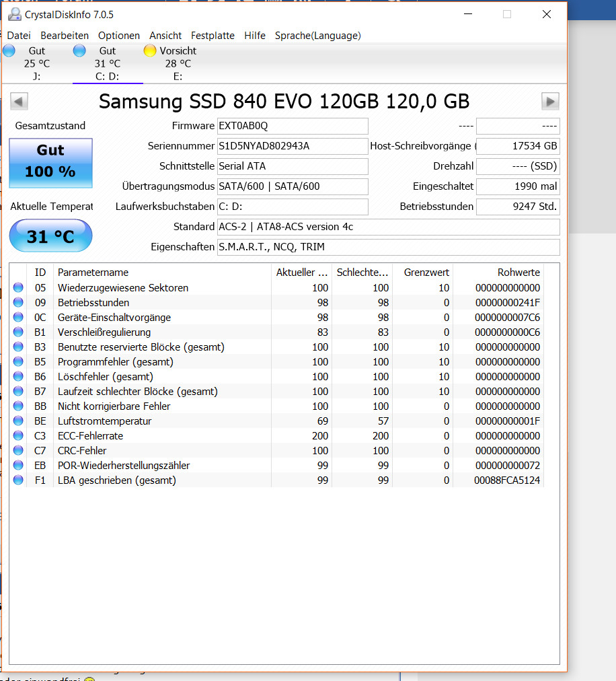Click the Schlechte... column header
The height and width of the screenshot is (681, 616).
(362, 273)
